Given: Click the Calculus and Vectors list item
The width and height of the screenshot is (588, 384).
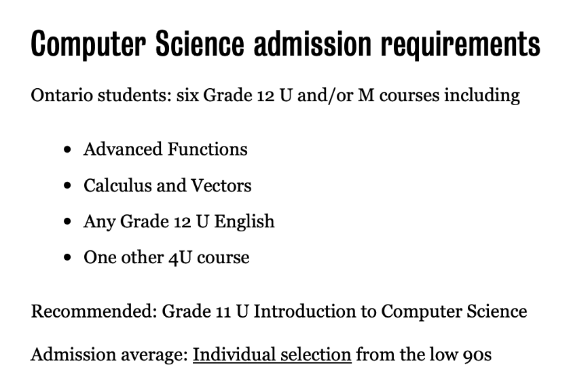Looking at the screenshot, I should tap(167, 185).
